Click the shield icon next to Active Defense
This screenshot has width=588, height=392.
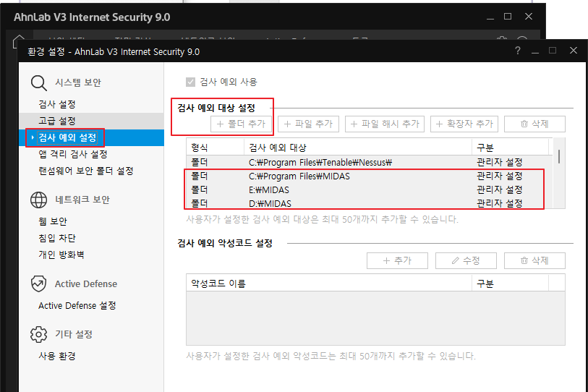(38, 284)
